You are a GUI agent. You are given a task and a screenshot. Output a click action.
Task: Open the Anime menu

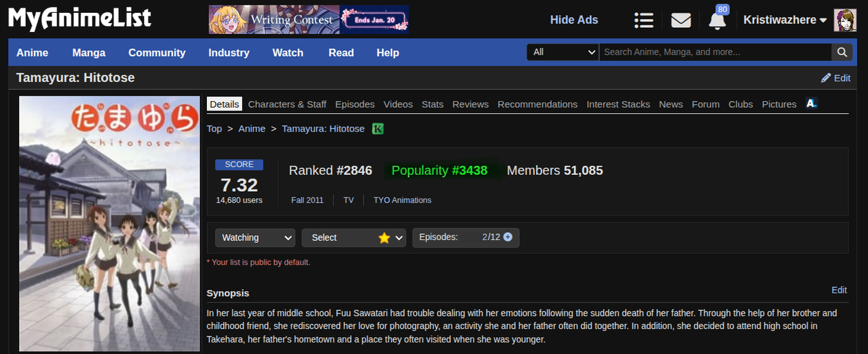[x=33, y=53]
